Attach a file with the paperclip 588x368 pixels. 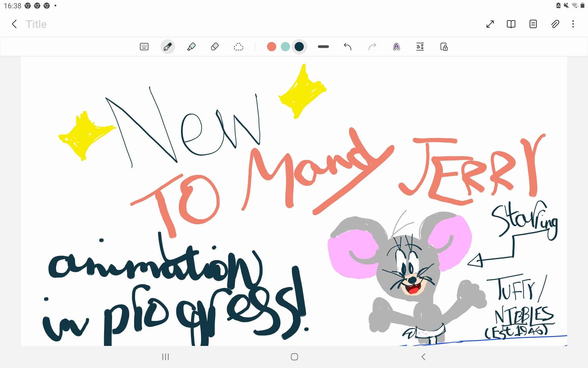click(555, 24)
